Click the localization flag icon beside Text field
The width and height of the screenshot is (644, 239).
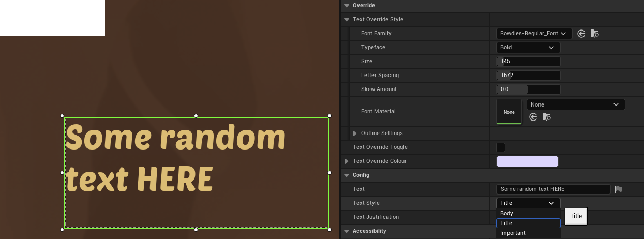point(618,189)
